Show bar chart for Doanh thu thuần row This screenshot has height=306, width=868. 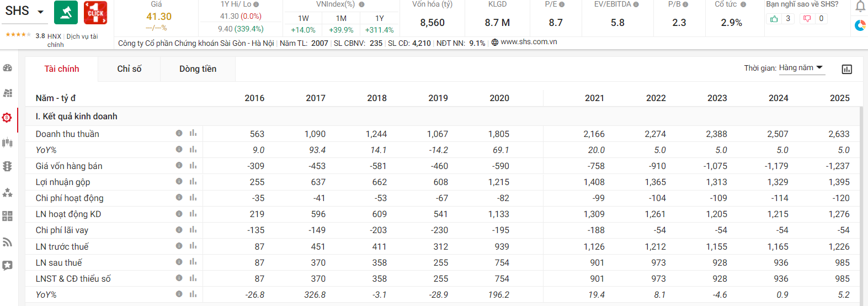coord(193,133)
